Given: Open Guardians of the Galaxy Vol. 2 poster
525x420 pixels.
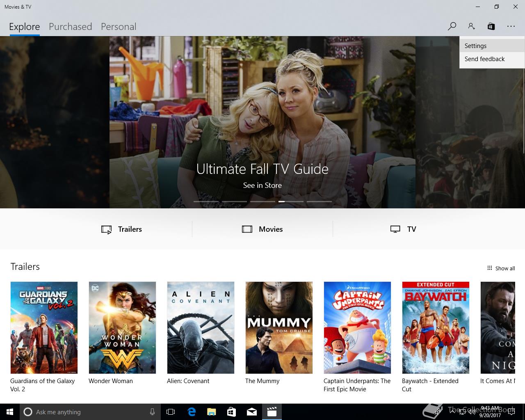Looking at the screenshot, I should tap(44, 327).
